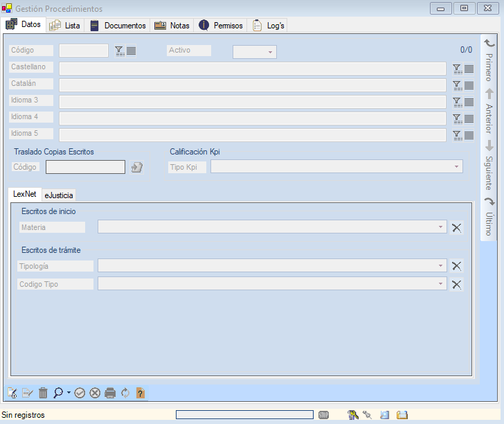This screenshot has width=504, height=424.
Task: Click the Traslado Copias lookup icon
Action: [x=136, y=167]
